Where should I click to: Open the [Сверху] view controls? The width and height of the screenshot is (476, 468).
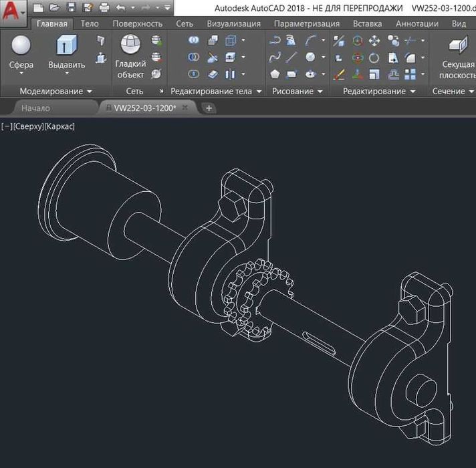click(28, 126)
